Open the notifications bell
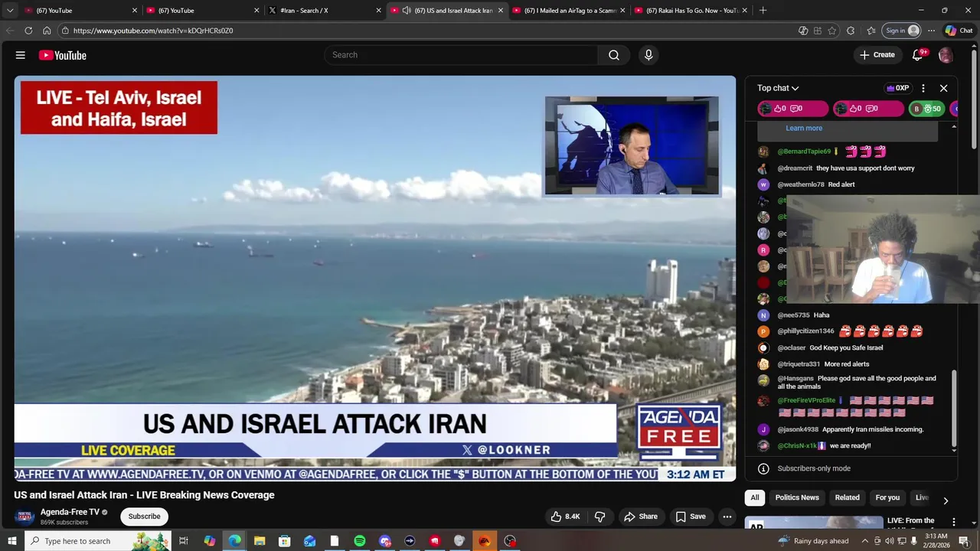Image resolution: width=980 pixels, height=551 pixels. 918,55
